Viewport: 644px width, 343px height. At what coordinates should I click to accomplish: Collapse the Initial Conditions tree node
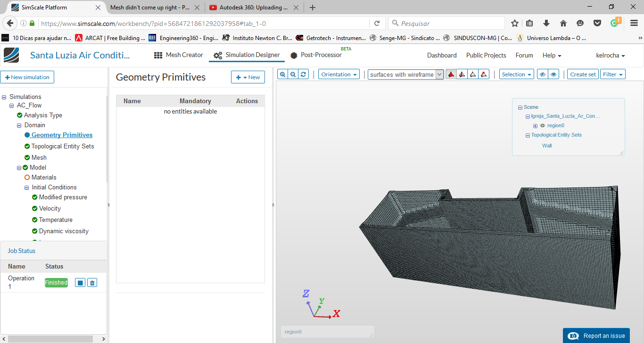pyautogui.click(x=27, y=188)
